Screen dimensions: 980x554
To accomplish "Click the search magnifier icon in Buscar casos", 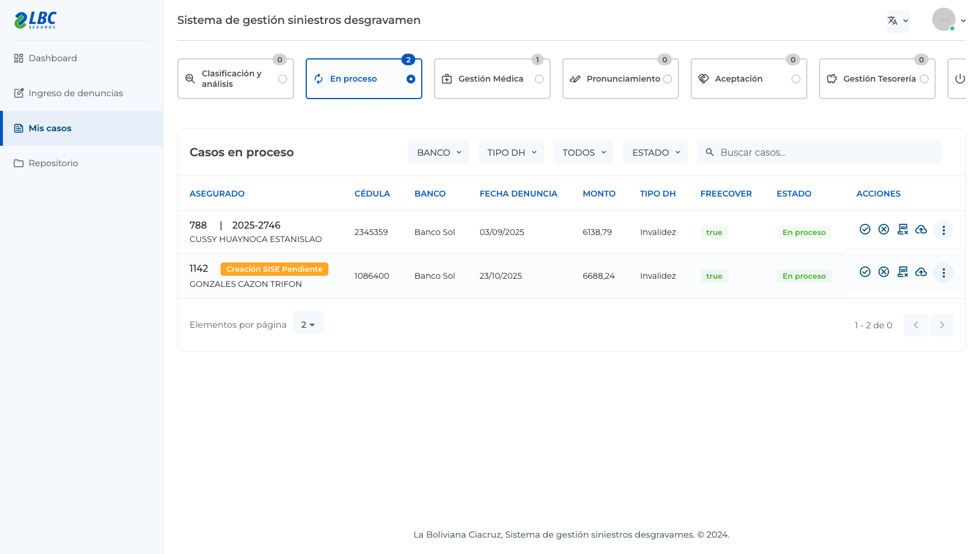I will 710,152.
